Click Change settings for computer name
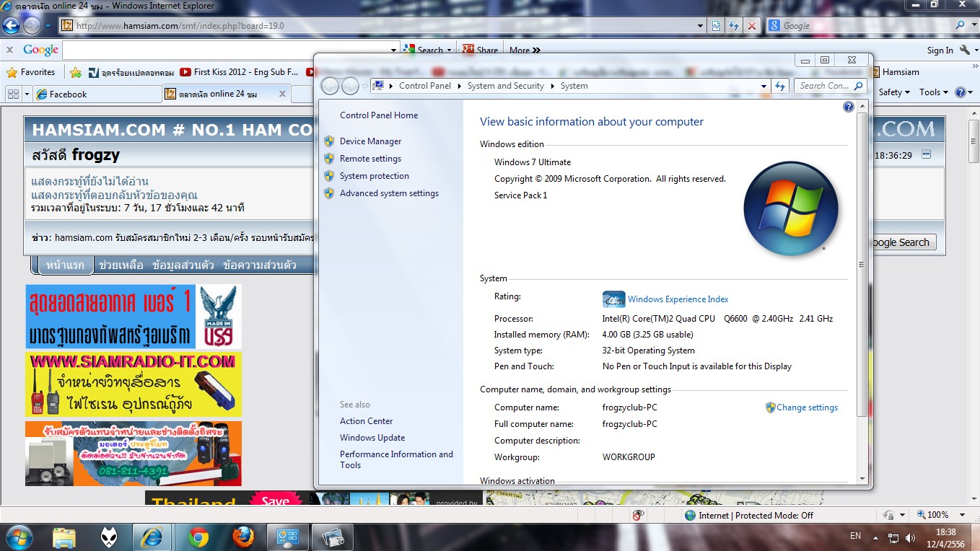This screenshot has height=551, width=980. click(807, 407)
